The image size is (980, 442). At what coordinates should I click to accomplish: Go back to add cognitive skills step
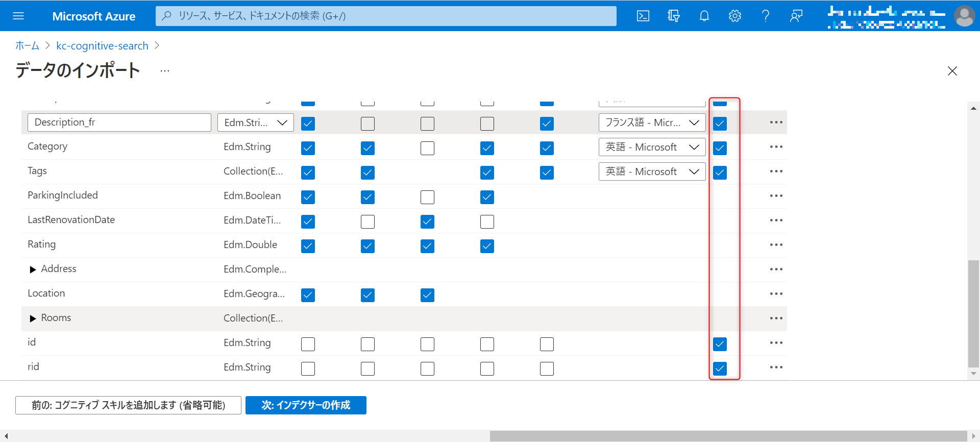click(128, 405)
